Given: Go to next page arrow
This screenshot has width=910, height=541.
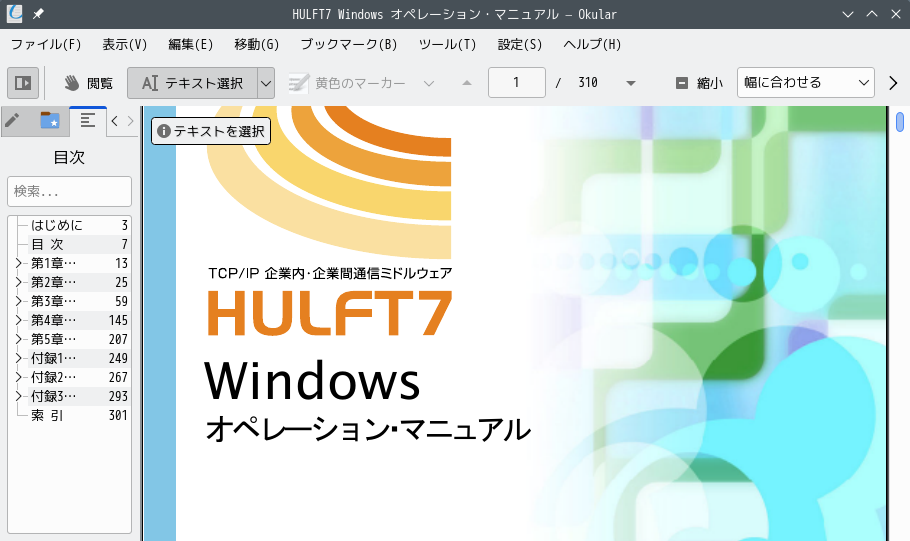Looking at the screenshot, I should 631,83.
